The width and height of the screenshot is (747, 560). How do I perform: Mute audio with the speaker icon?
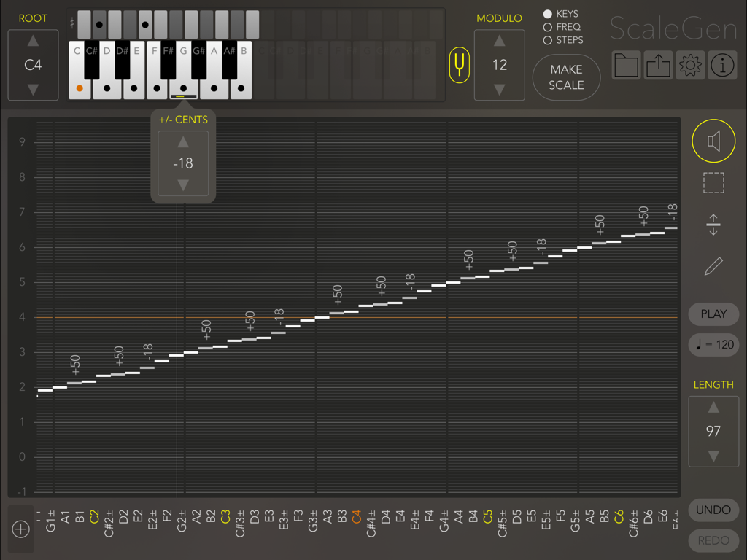click(x=713, y=140)
